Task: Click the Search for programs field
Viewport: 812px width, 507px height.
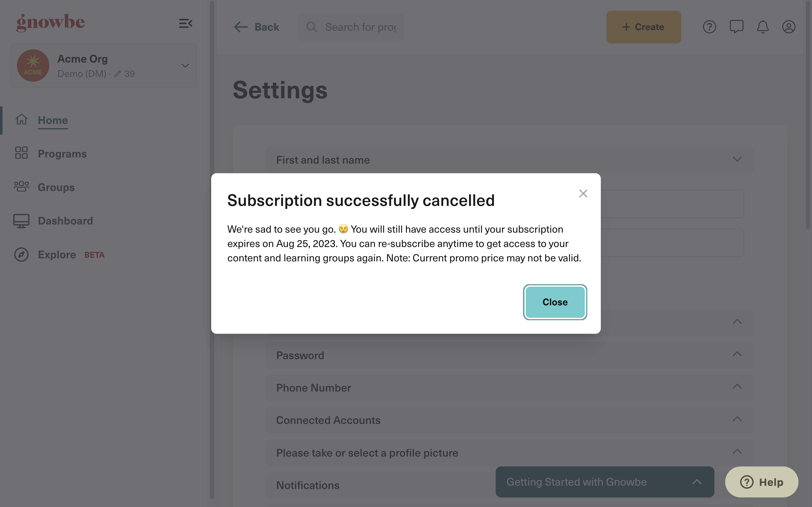Action: coord(351,27)
